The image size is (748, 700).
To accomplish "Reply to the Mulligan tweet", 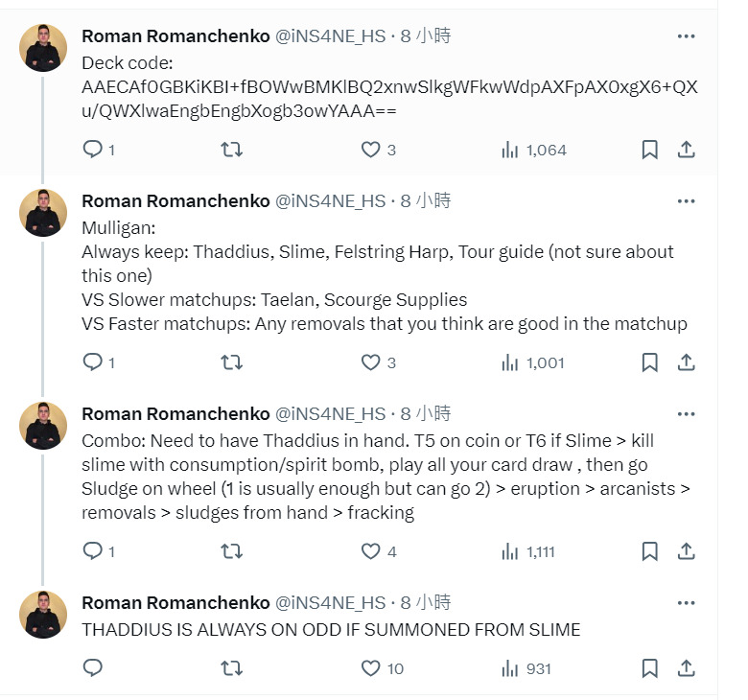I will (x=93, y=362).
